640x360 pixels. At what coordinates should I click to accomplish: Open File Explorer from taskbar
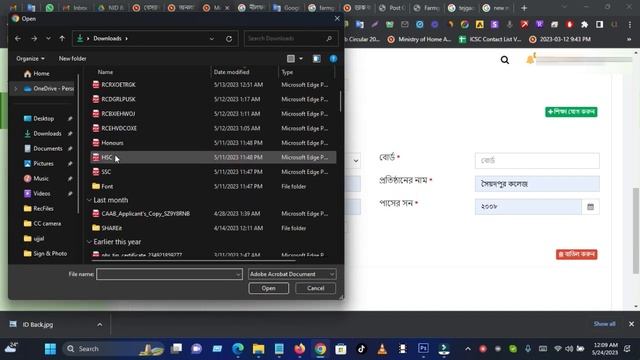[258, 349]
